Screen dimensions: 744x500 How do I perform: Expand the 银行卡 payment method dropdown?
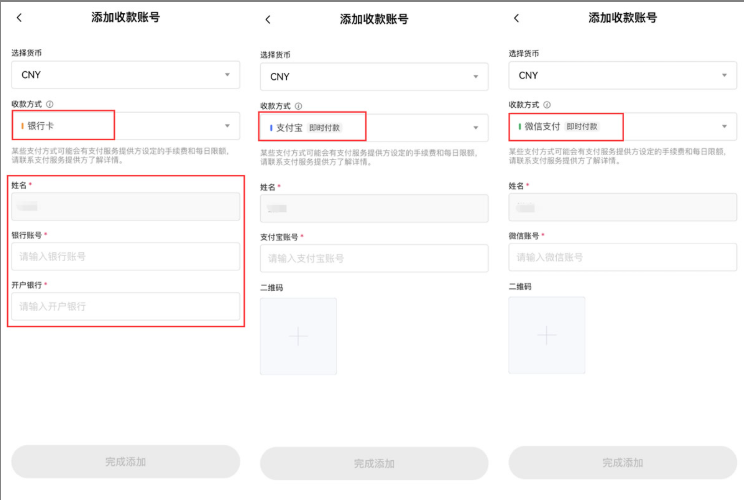point(125,126)
